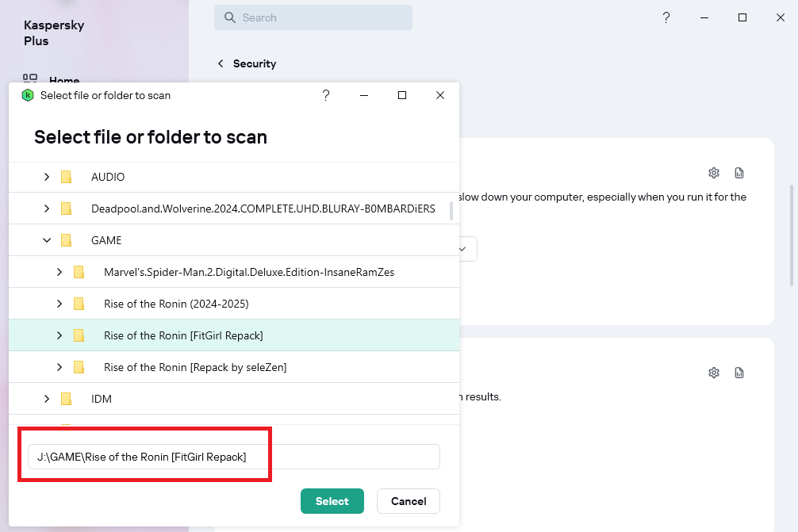Select the GAME folder row

coord(234,240)
